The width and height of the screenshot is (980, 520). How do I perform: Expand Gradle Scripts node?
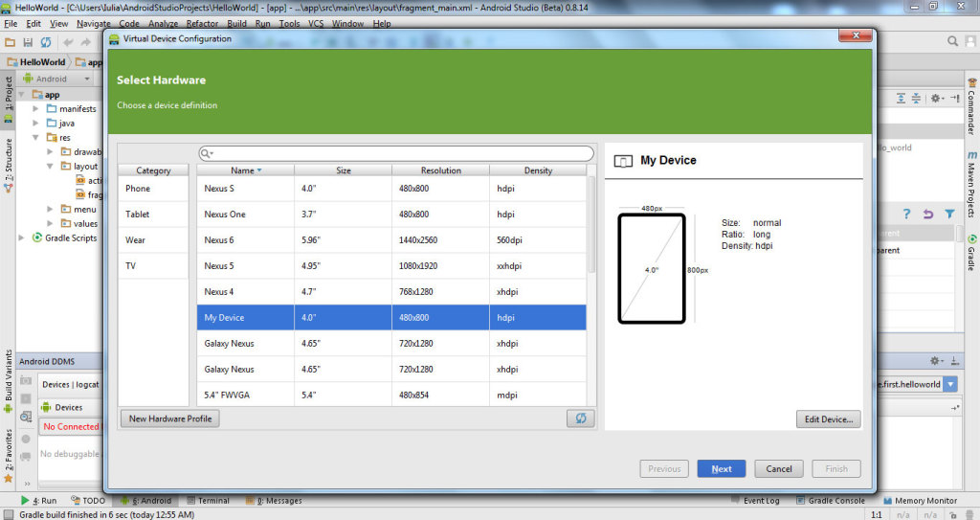(21, 237)
